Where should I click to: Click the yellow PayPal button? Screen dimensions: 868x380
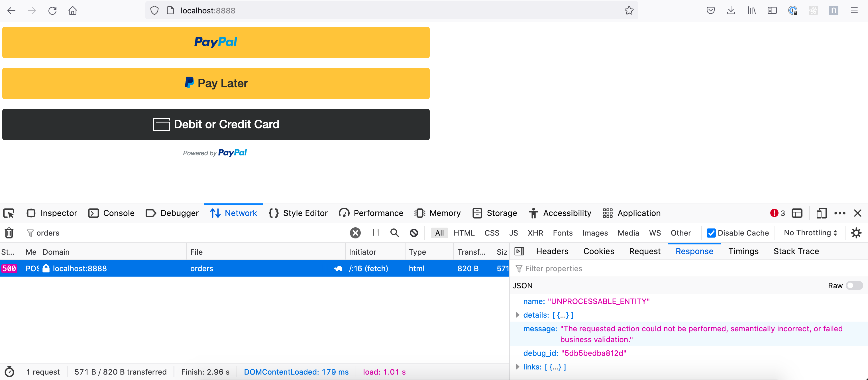[x=216, y=42]
